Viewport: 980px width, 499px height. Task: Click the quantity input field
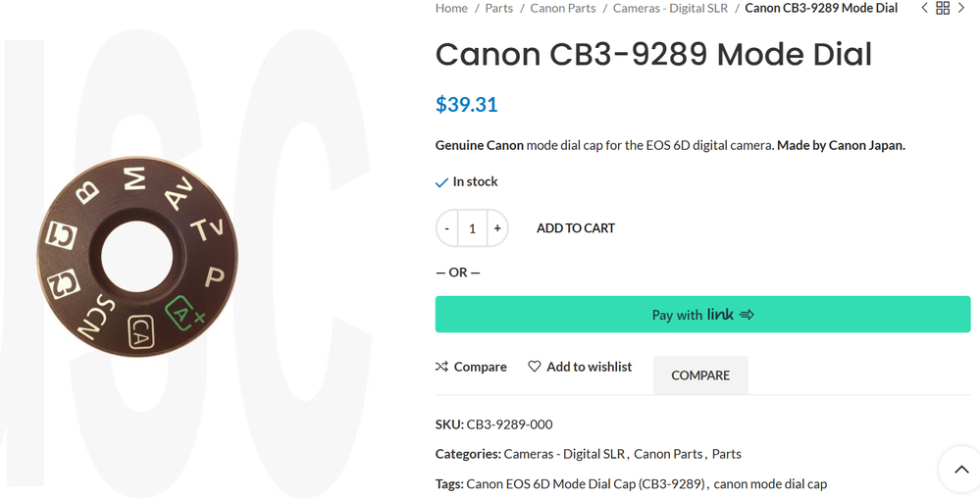pos(472,228)
